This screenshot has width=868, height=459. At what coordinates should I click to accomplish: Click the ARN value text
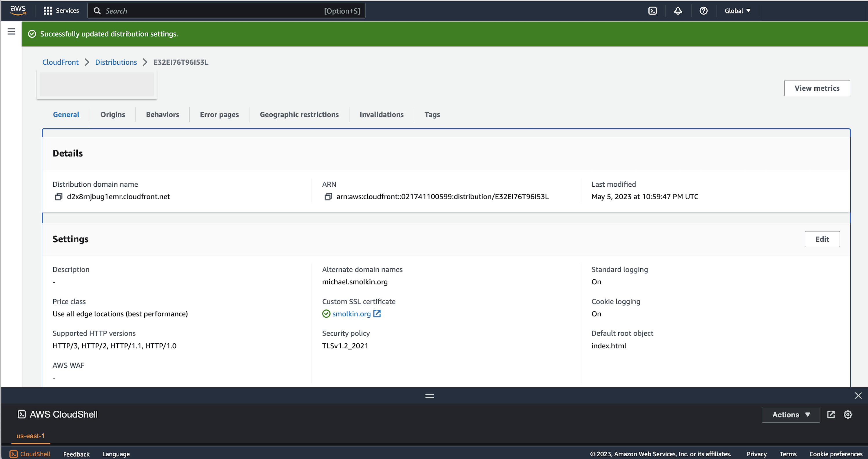point(442,196)
